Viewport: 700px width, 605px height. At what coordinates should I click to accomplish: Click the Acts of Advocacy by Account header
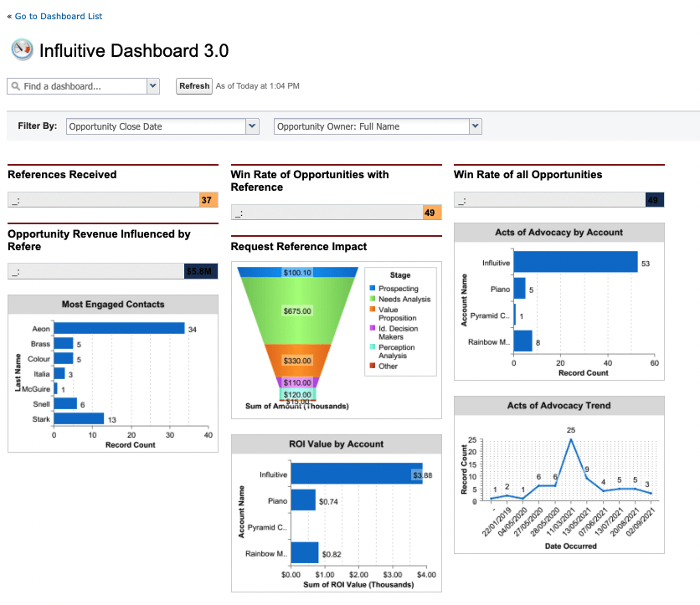point(559,233)
